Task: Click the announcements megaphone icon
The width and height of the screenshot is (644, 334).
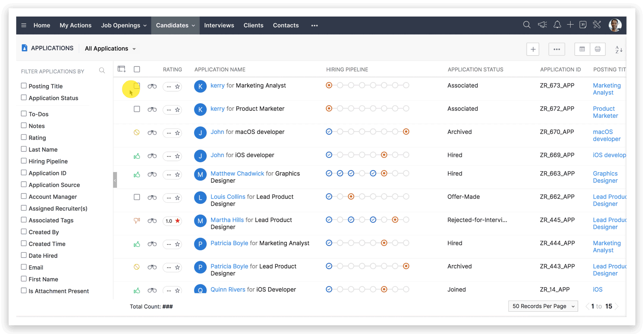Action: (x=542, y=25)
